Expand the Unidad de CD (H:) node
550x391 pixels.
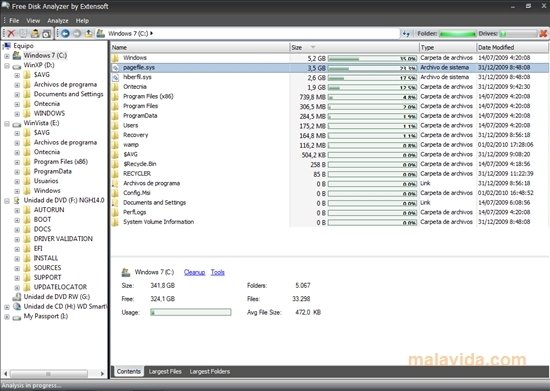pyautogui.click(x=7, y=307)
